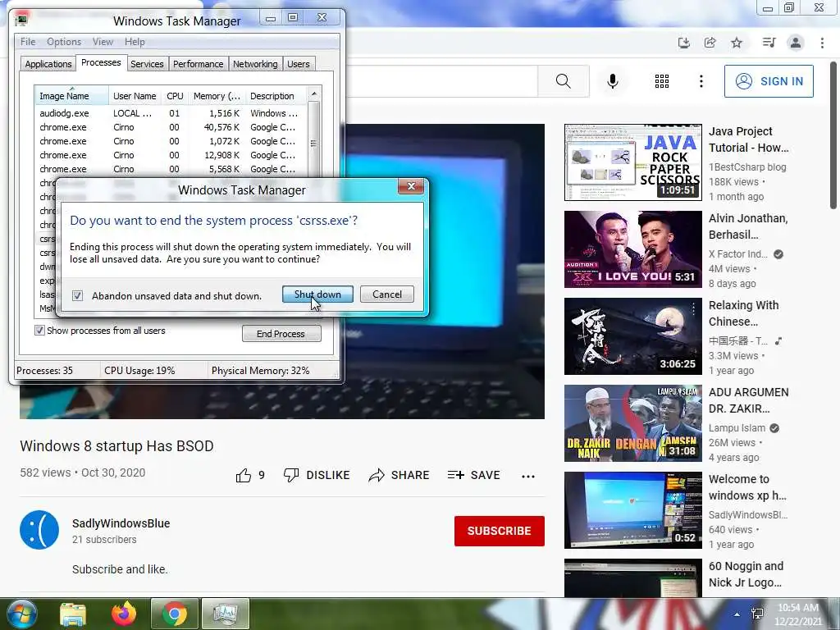840x630 pixels.
Task: Bookmark this page with star icon
Action: point(737,43)
